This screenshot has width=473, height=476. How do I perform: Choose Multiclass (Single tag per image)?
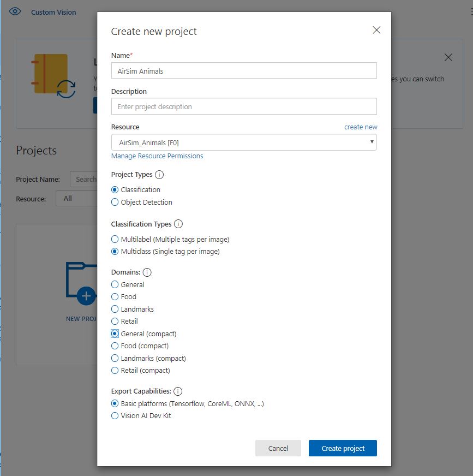[115, 251]
